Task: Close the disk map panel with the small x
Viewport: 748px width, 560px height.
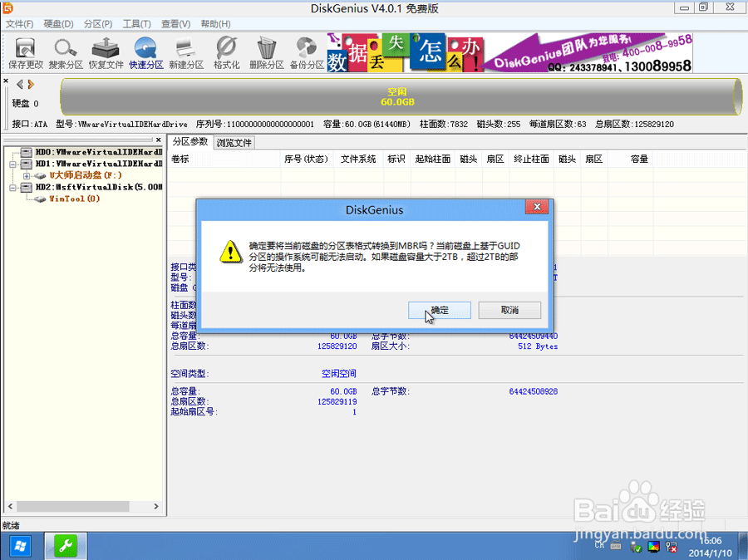Action: point(6,81)
